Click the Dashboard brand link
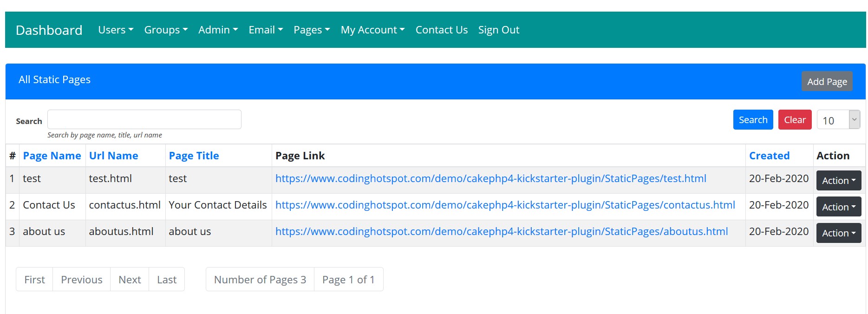This screenshot has width=868, height=314. pos(49,30)
